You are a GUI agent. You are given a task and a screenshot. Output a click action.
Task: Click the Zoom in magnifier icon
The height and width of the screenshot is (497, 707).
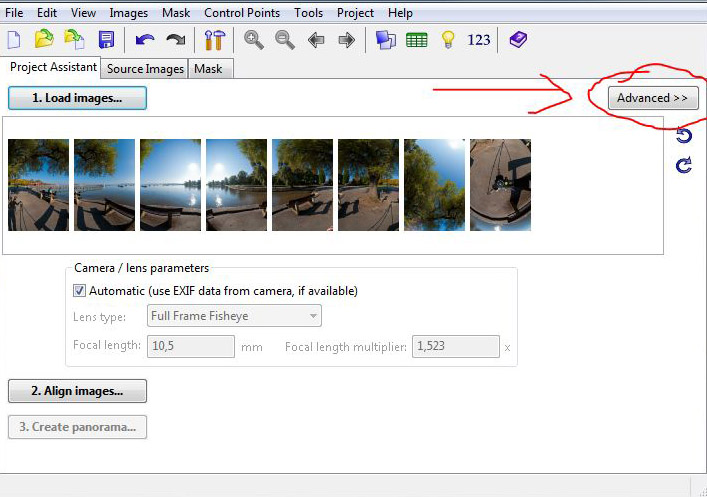pyautogui.click(x=254, y=40)
